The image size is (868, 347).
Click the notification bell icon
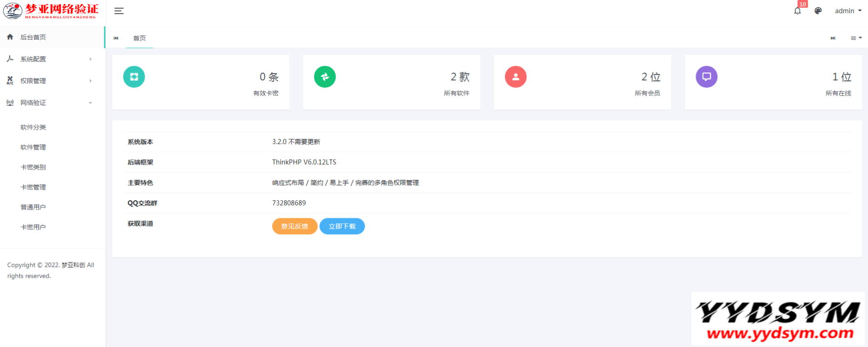click(x=797, y=11)
